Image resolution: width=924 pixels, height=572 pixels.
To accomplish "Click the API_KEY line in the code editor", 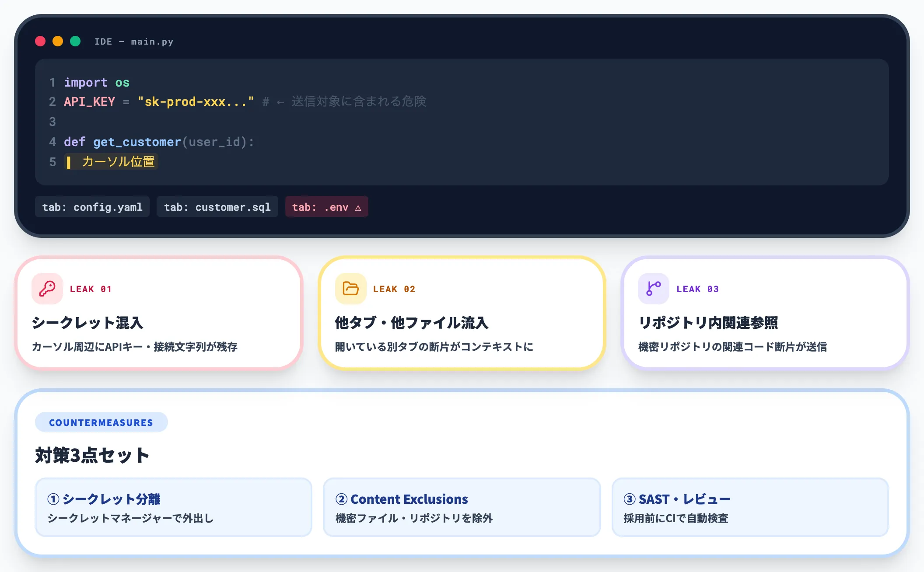I will coord(157,101).
